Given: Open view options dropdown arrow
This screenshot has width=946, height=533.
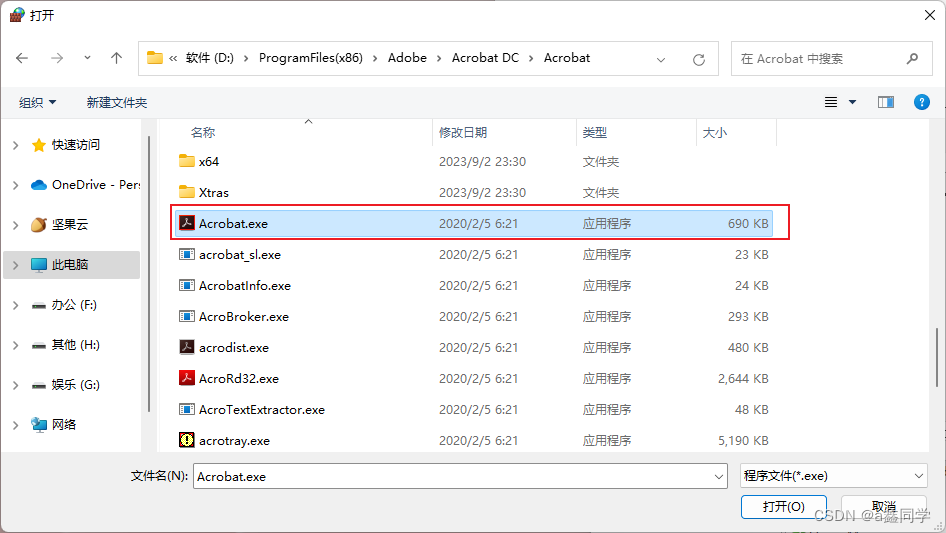Looking at the screenshot, I should [x=852, y=102].
